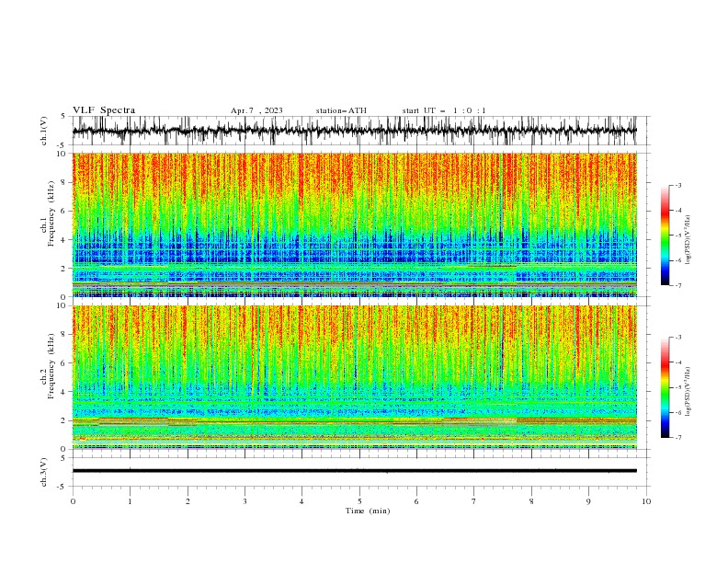Click the upper 'log(PSD)(V²/Hz)' colorbar label
The width and height of the screenshot is (728, 563).
(x=688, y=240)
